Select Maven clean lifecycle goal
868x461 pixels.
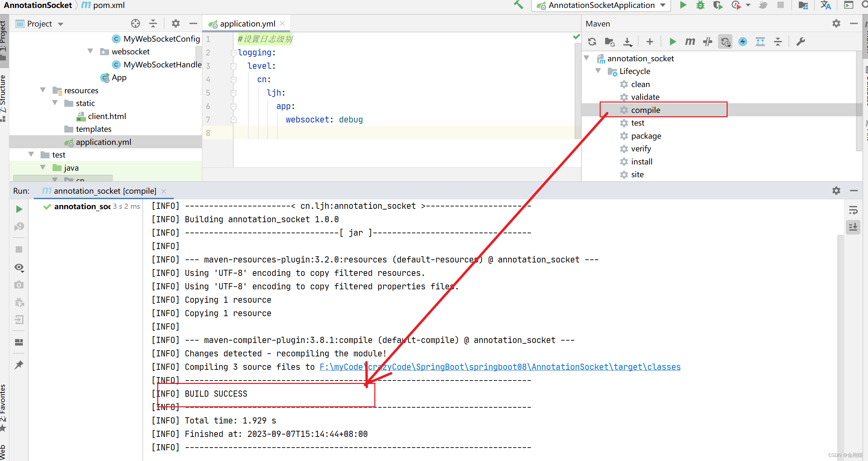click(x=640, y=84)
